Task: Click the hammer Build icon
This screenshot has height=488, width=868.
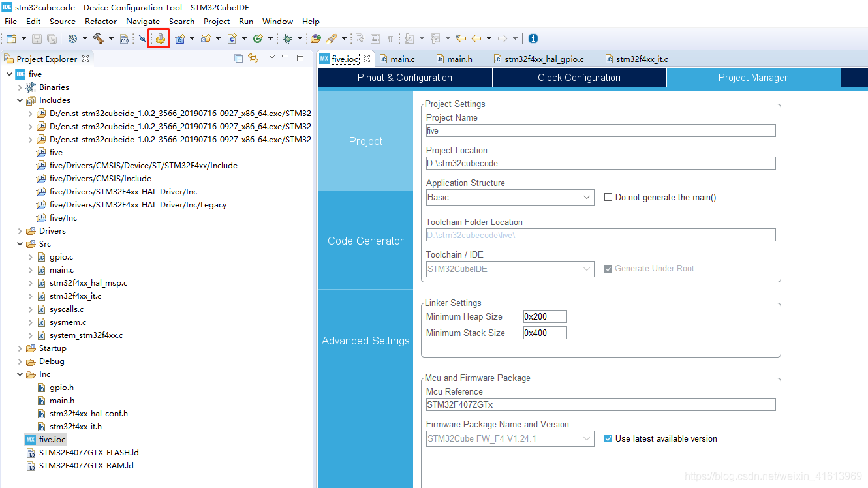Action: 98,38
